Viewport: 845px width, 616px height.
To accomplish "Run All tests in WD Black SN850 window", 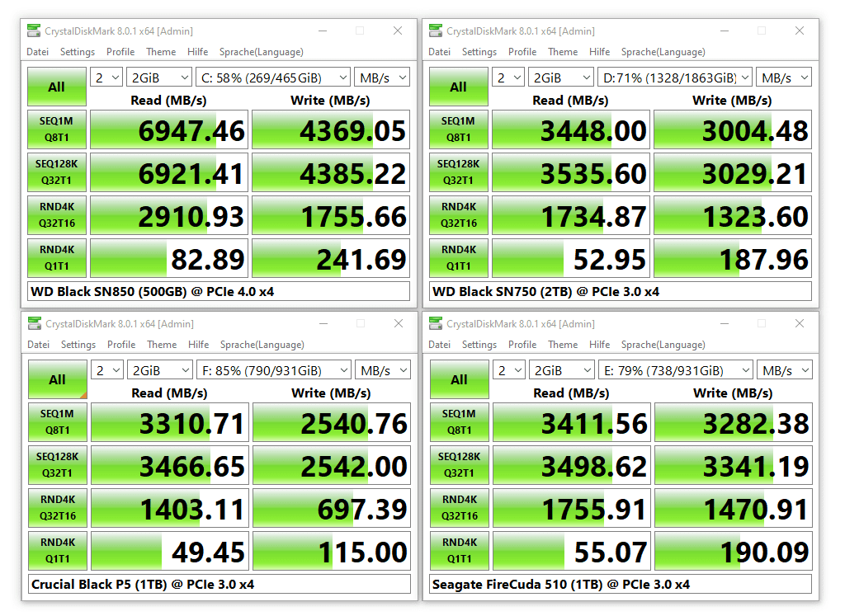I will pos(57,86).
